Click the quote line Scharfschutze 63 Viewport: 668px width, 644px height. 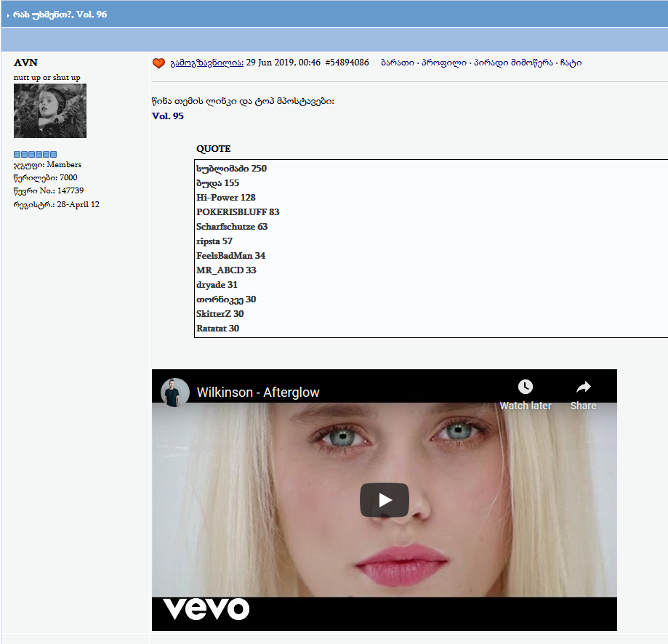(x=232, y=226)
